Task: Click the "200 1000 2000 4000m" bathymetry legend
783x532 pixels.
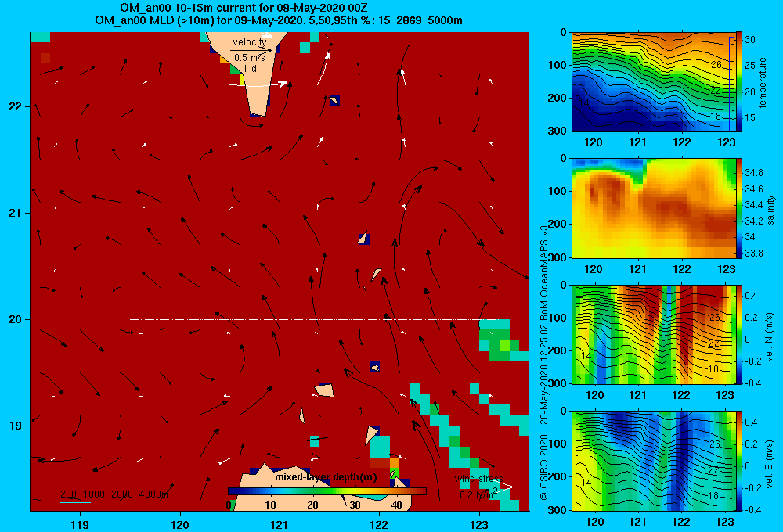Action: (114, 494)
